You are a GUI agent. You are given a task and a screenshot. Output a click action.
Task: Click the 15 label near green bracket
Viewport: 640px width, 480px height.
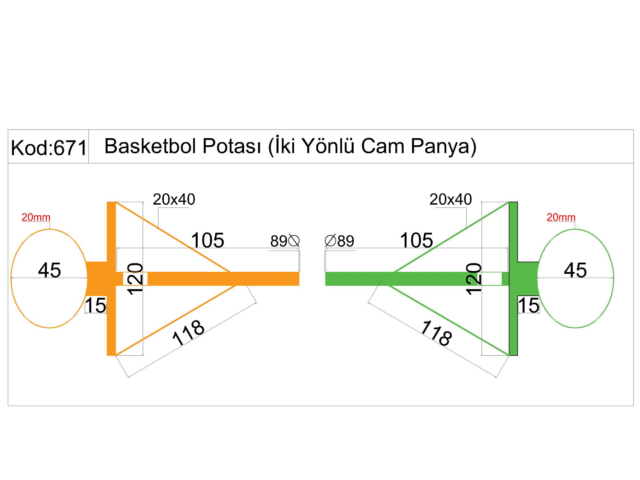[x=529, y=305]
